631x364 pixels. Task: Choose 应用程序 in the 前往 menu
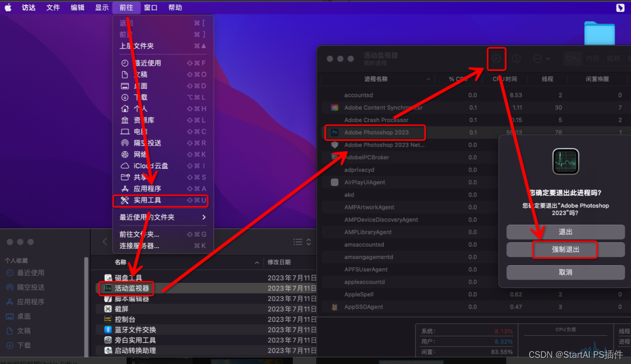point(163,188)
